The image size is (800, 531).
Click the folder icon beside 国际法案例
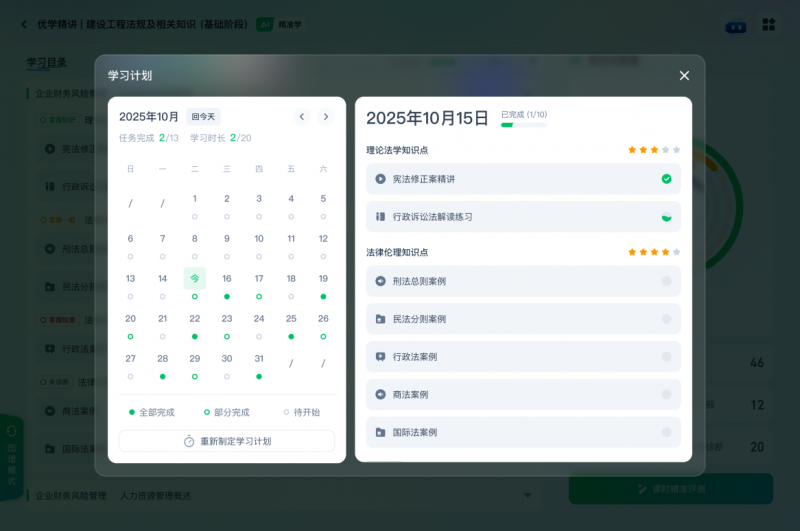click(x=380, y=432)
